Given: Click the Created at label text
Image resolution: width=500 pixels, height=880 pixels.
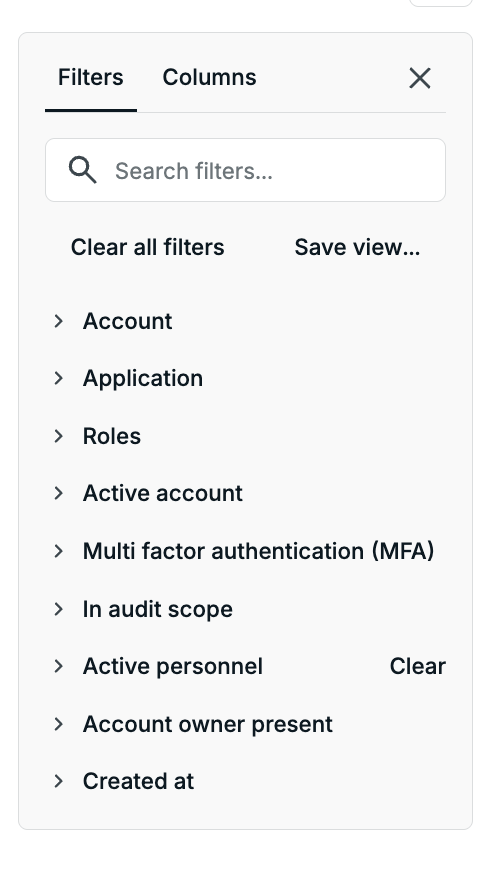Looking at the screenshot, I should coord(138,781).
